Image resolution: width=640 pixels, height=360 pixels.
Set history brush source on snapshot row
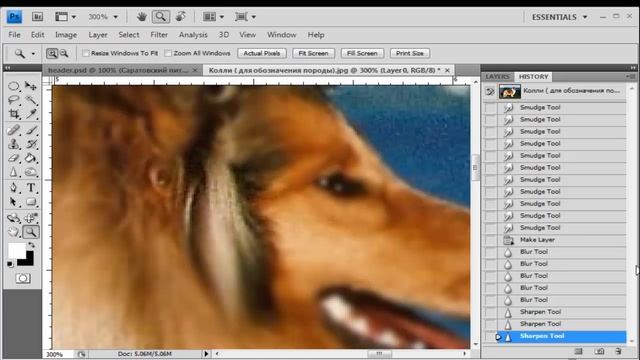[x=490, y=91]
